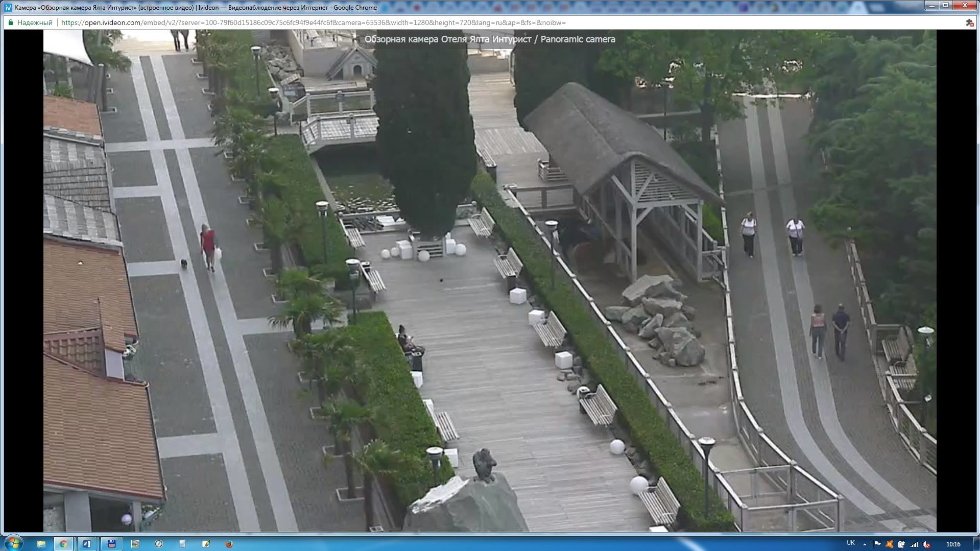Viewport: 980px width, 551px height.
Task: Open the network signal tray icon
Action: pyautogui.click(x=914, y=544)
